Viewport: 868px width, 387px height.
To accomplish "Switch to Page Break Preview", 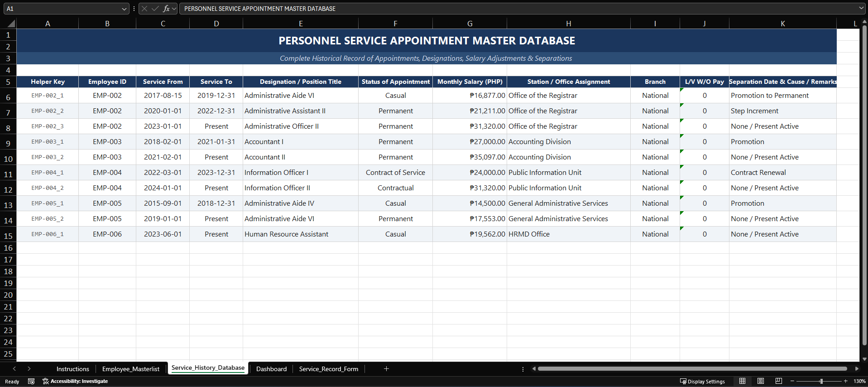I will click(779, 382).
